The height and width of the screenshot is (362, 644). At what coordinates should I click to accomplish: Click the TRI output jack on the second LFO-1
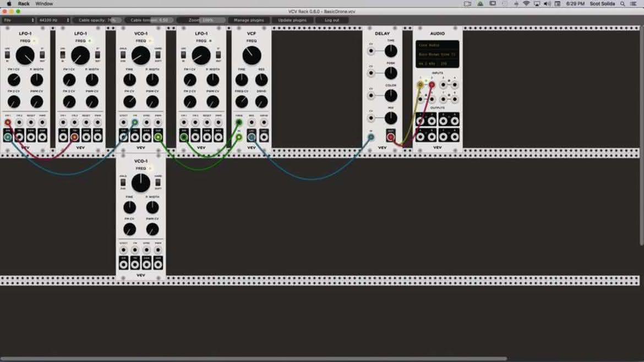click(x=74, y=137)
